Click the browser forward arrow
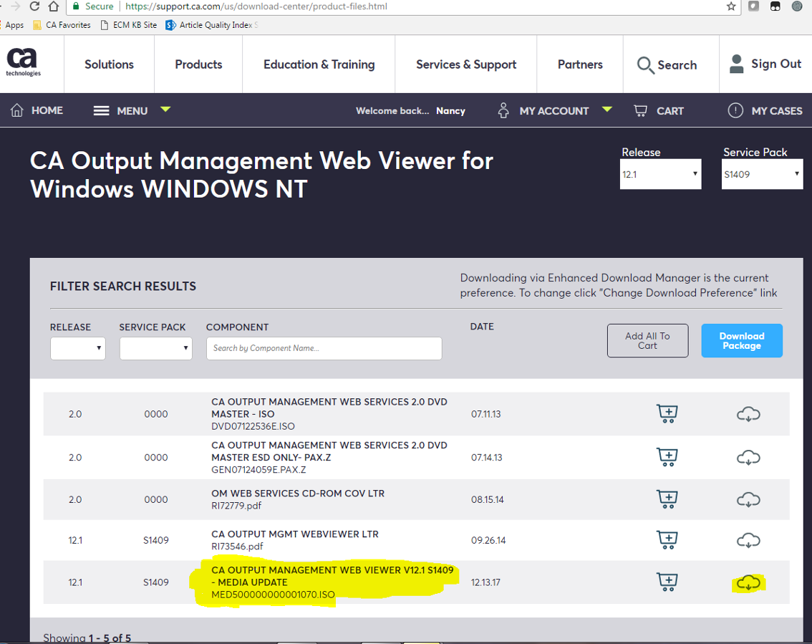812x644 pixels. point(15,6)
